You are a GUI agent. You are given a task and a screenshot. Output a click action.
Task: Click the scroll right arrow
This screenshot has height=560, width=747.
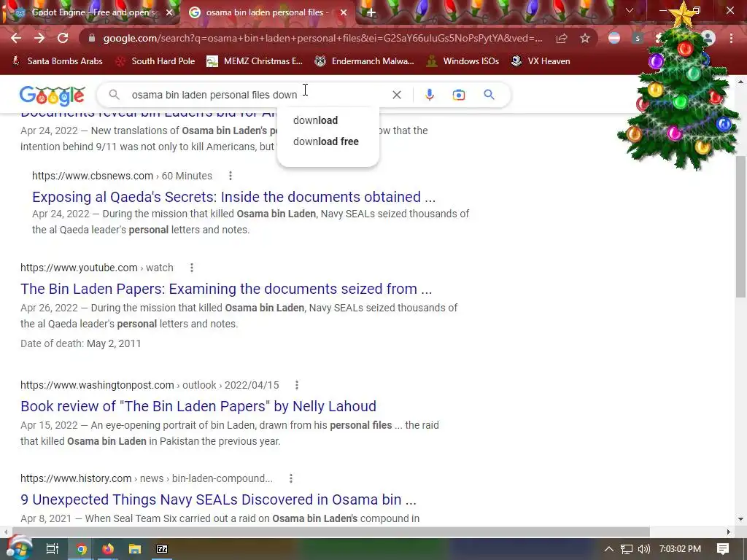point(729,532)
